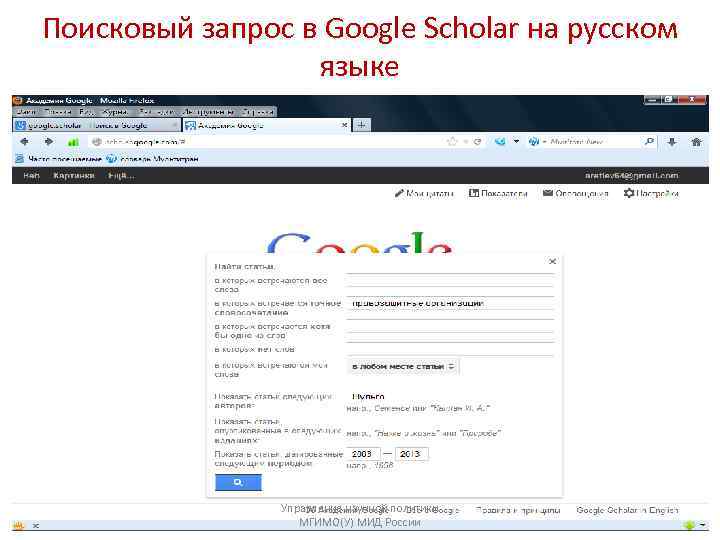Select the Академия Google tab
Viewport: 720px width, 540px height.
click(x=266, y=125)
